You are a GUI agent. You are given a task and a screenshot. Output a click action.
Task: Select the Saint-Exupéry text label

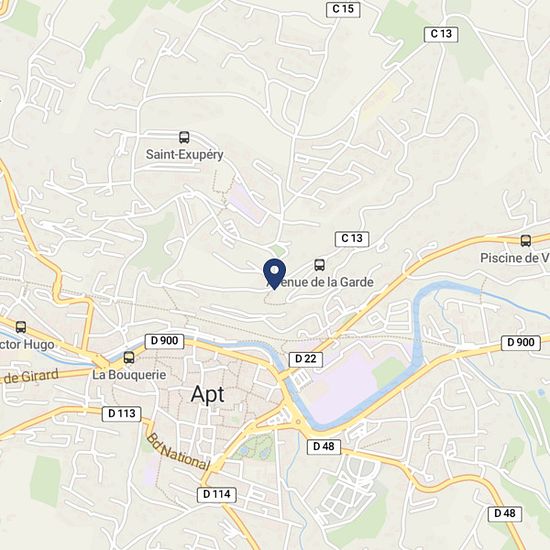pyautogui.click(x=185, y=155)
